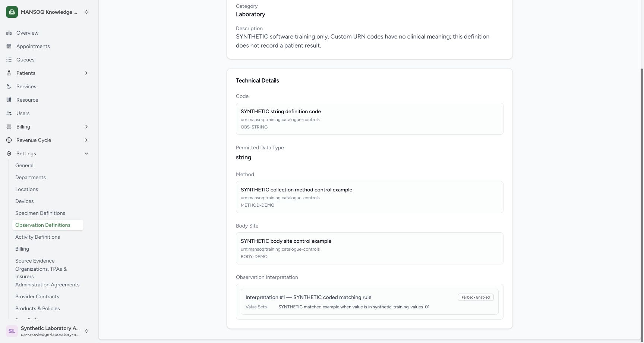The width and height of the screenshot is (644, 343).
Task: Click the Technical Details heading
Action: [257, 80]
